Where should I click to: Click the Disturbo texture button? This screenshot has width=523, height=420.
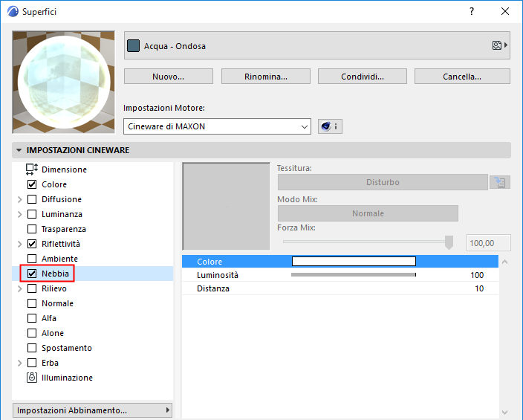(x=383, y=182)
